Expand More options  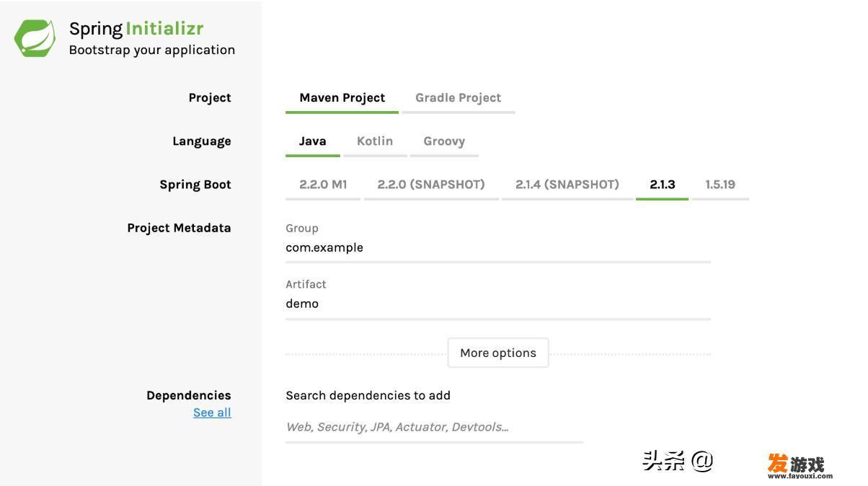pos(498,353)
